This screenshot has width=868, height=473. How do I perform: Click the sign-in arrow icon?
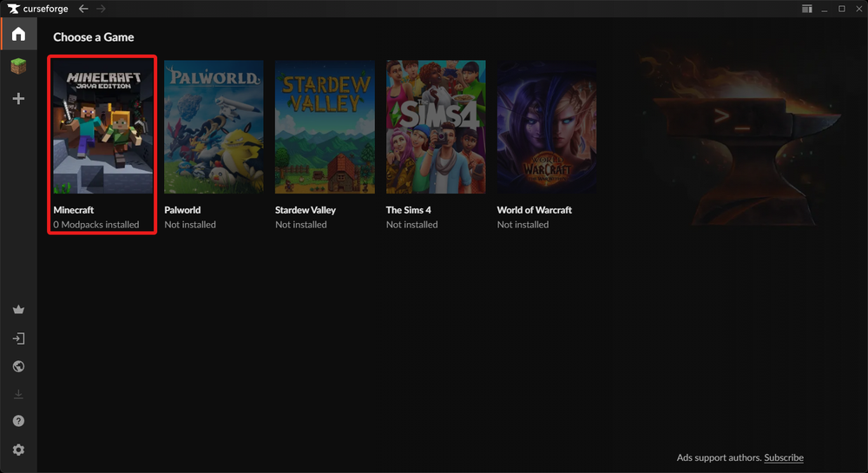[18, 338]
